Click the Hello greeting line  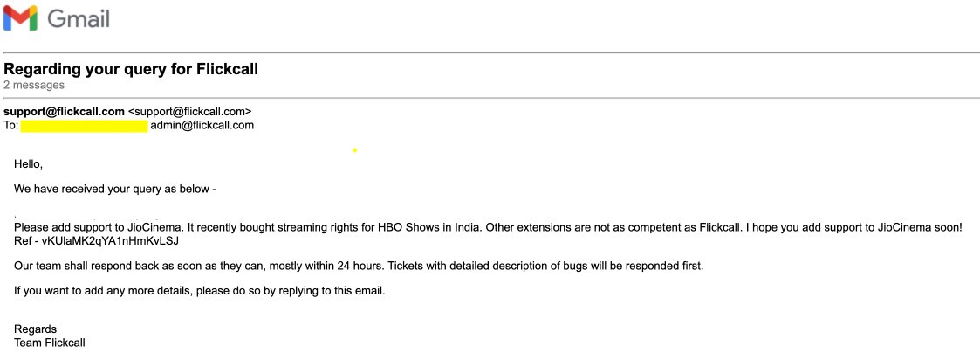(x=28, y=163)
